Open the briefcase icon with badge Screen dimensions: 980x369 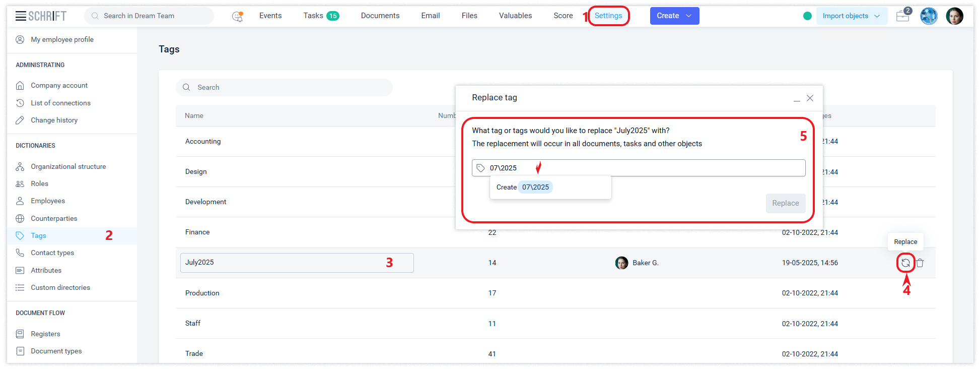903,16
